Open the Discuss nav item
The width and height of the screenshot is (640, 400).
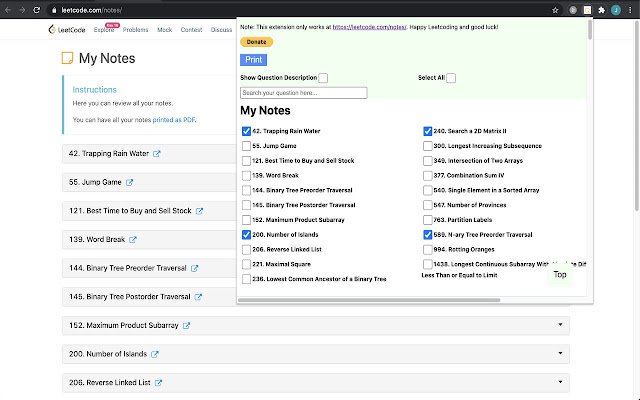[x=221, y=30]
